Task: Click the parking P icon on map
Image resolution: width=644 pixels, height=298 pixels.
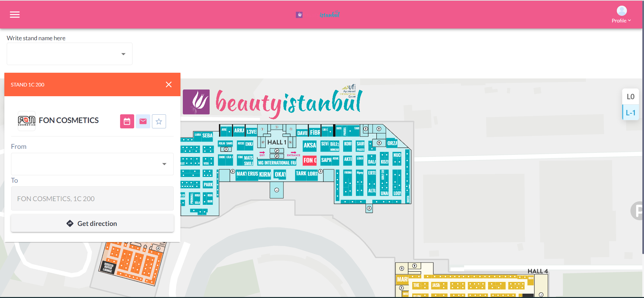Action: point(637,211)
